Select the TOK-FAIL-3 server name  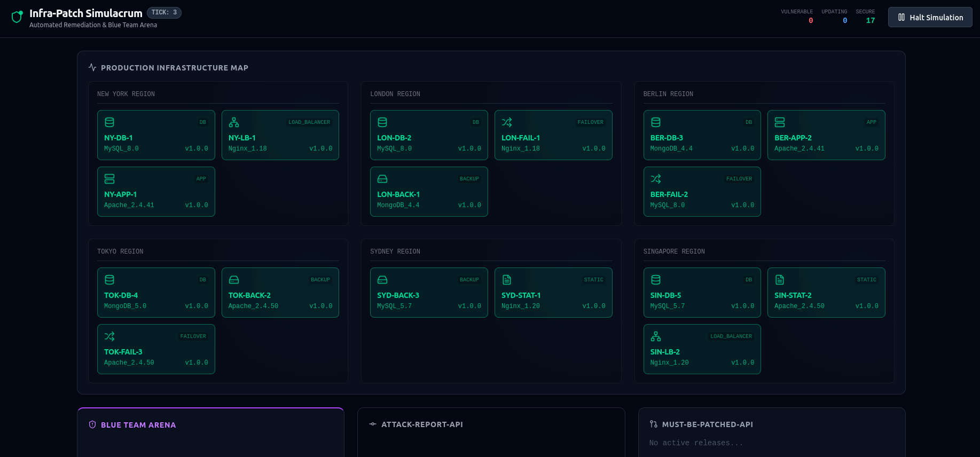click(x=123, y=352)
